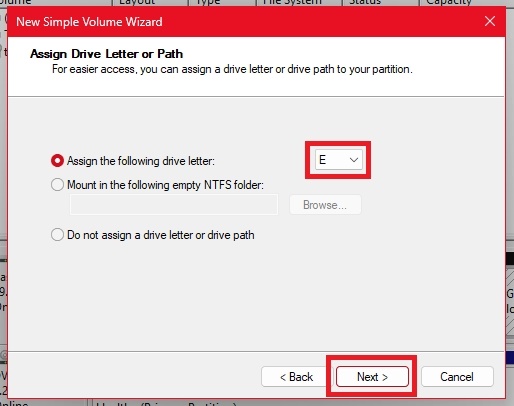Close the wizard with the X button
Image resolution: width=514 pixels, height=406 pixels.
[x=490, y=22]
